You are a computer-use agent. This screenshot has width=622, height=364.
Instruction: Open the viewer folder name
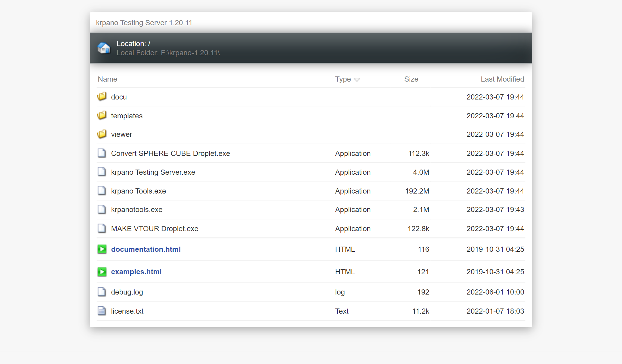[121, 134]
